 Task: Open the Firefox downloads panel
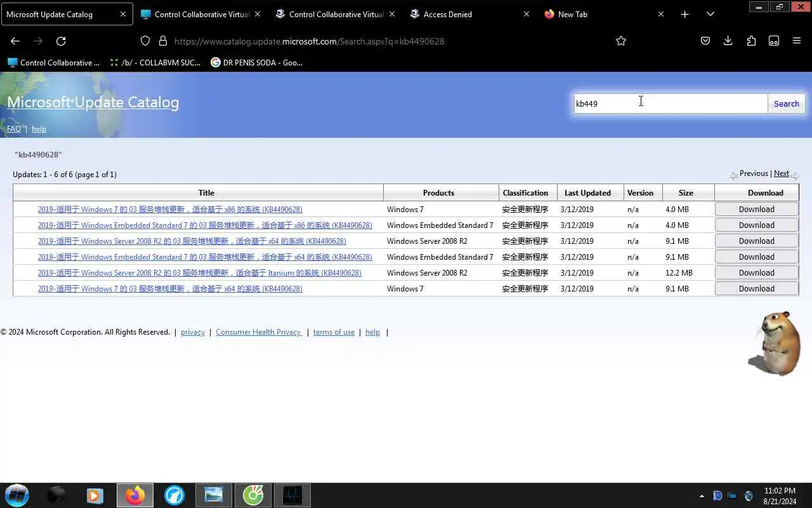point(728,41)
